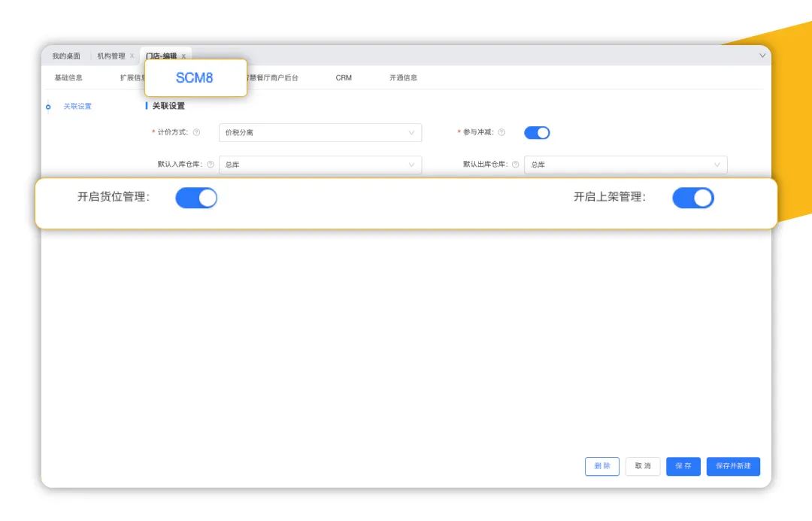
Task: Click the help icon next to 计价方式
Action: coord(196,132)
